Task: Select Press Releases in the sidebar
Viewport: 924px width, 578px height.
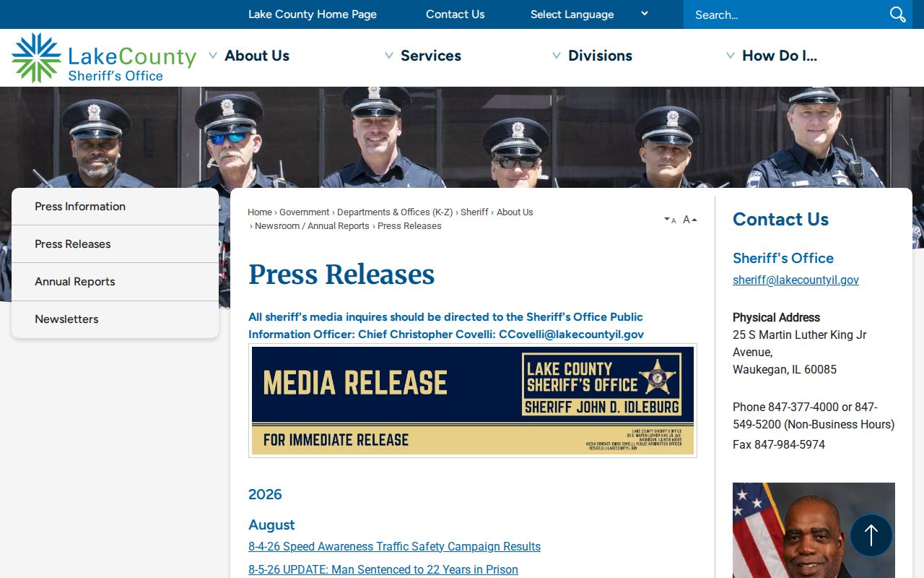Action: [x=115, y=244]
